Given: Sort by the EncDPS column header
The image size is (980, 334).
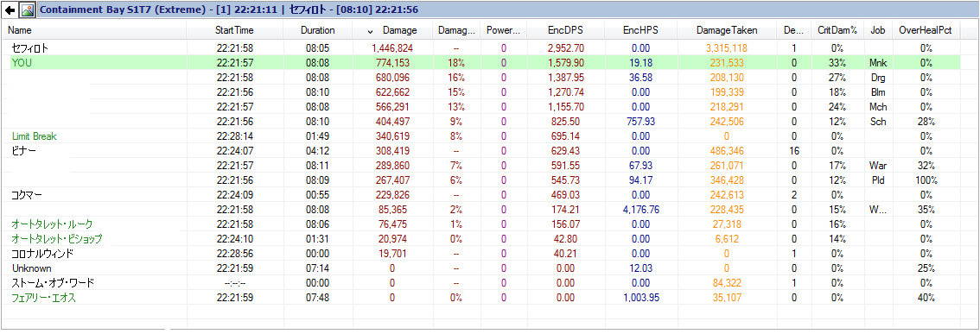Looking at the screenshot, I should click(566, 30).
